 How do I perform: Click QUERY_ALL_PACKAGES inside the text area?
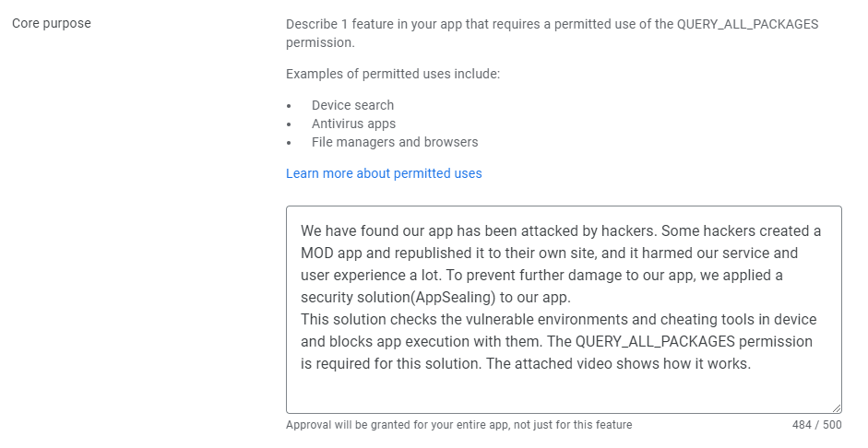point(655,341)
